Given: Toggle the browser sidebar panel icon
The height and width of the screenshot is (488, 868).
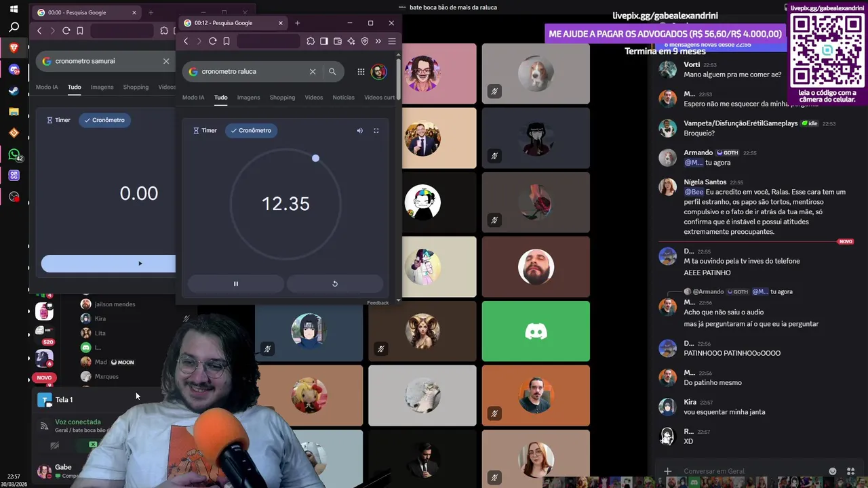Looking at the screenshot, I should tap(324, 41).
